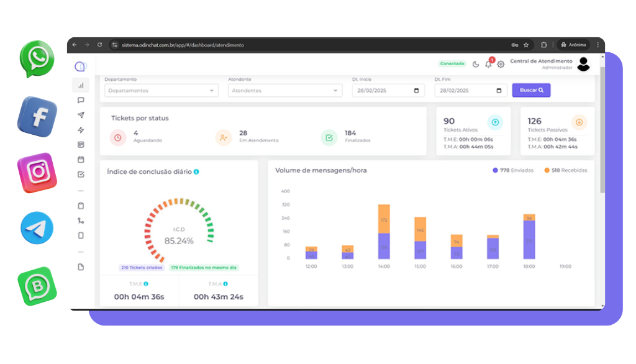This screenshot has height=364, width=636.
Task: Show the T.M.A info tooltip icon
Action: [225, 284]
